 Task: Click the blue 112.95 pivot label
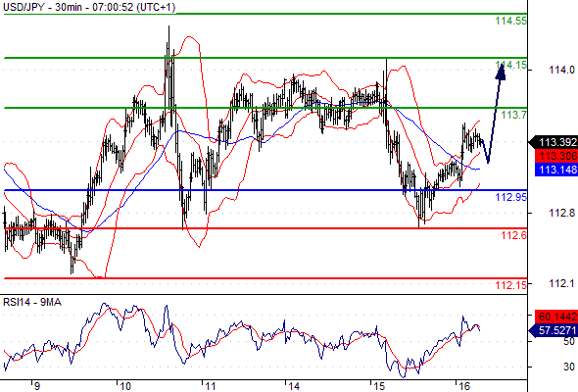(x=511, y=197)
